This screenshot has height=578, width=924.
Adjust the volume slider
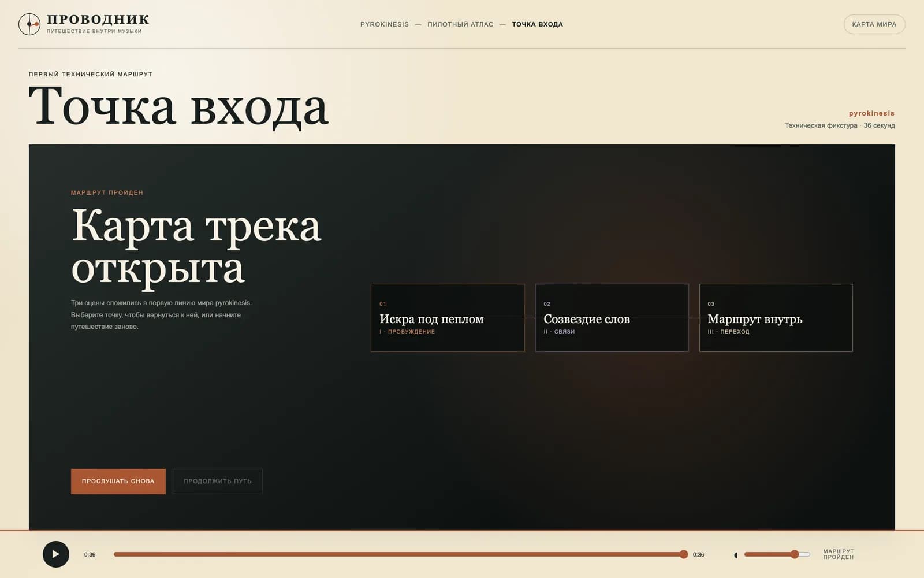coord(777,554)
